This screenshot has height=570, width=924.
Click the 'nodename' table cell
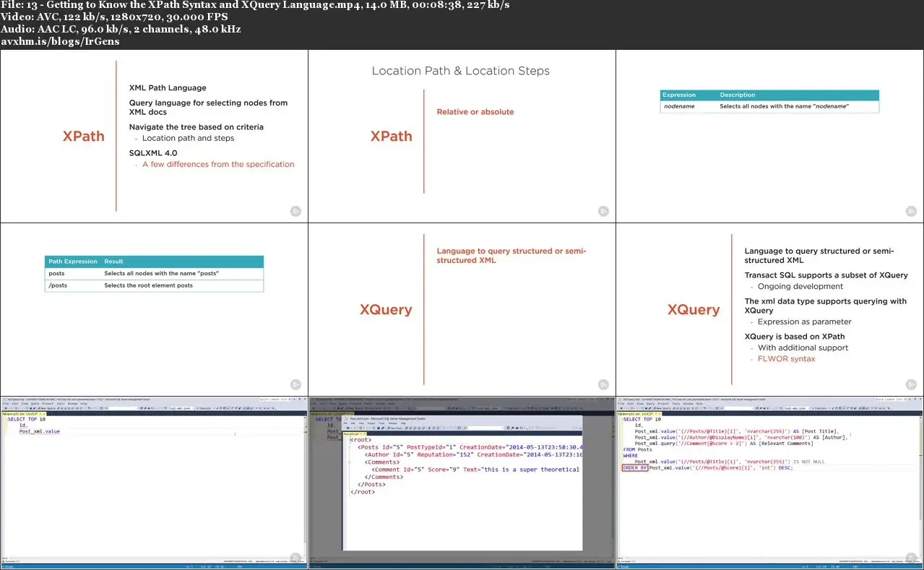coord(679,106)
